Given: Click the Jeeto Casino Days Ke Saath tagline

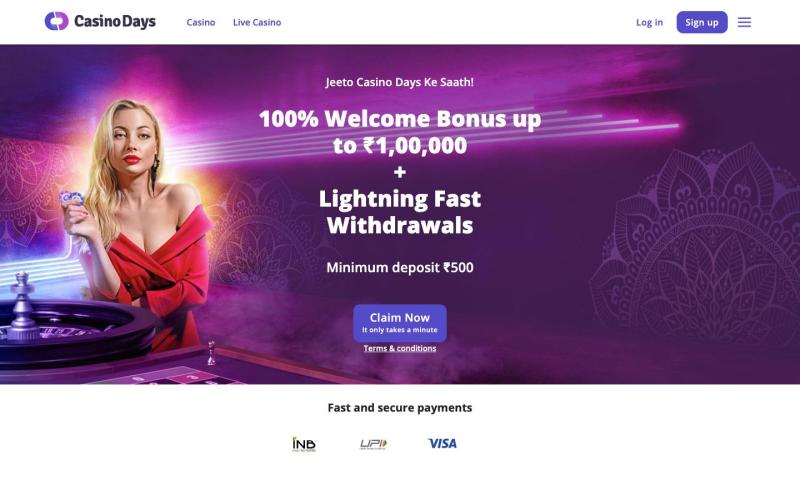Looking at the screenshot, I should pos(399,82).
